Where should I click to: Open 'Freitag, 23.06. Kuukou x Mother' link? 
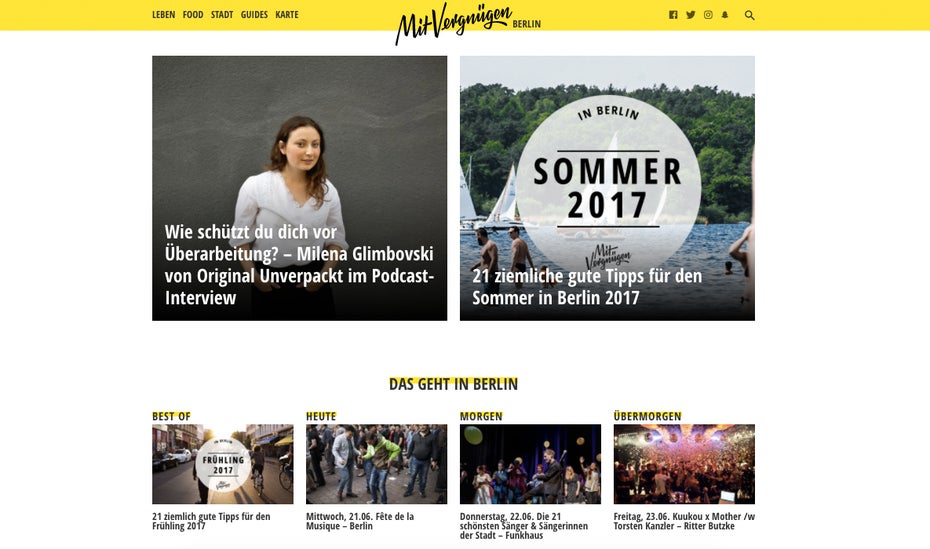[x=684, y=521]
